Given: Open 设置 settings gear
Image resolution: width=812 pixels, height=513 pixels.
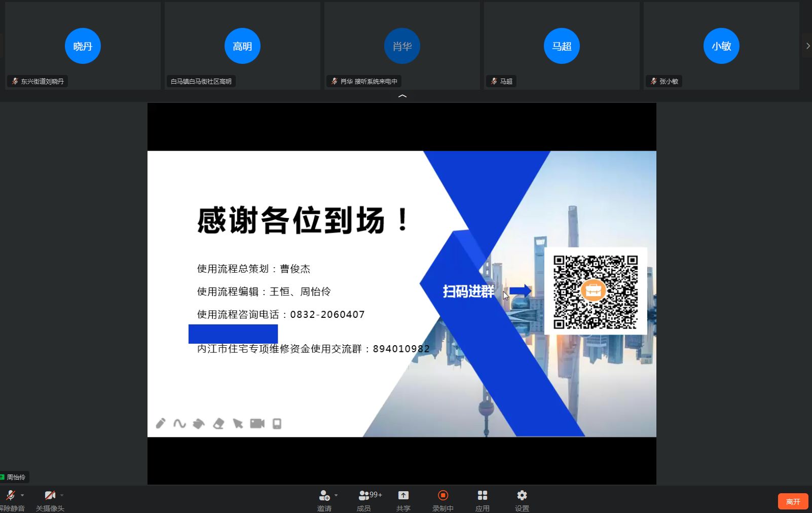Looking at the screenshot, I should pyautogui.click(x=522, y=500).
